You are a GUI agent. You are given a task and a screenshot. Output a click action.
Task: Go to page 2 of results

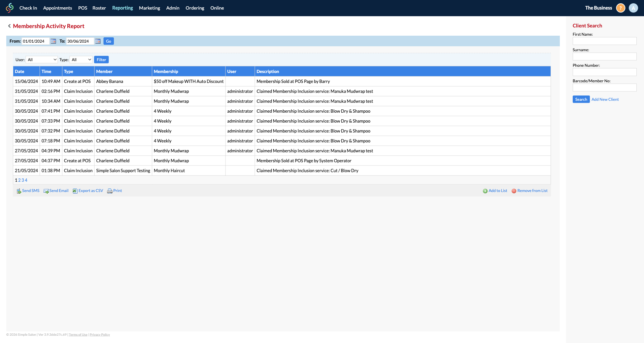click(x=19, y=180)
